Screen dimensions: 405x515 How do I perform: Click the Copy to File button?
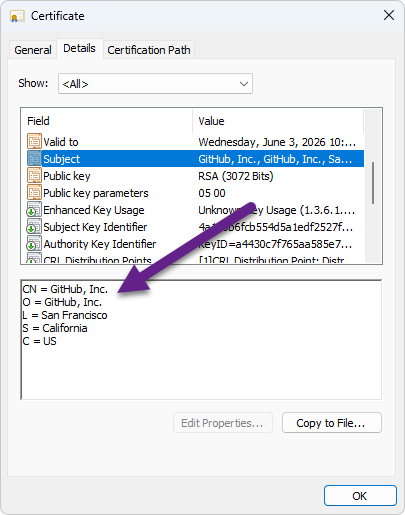pyautogui.click(x=332, y=423)
